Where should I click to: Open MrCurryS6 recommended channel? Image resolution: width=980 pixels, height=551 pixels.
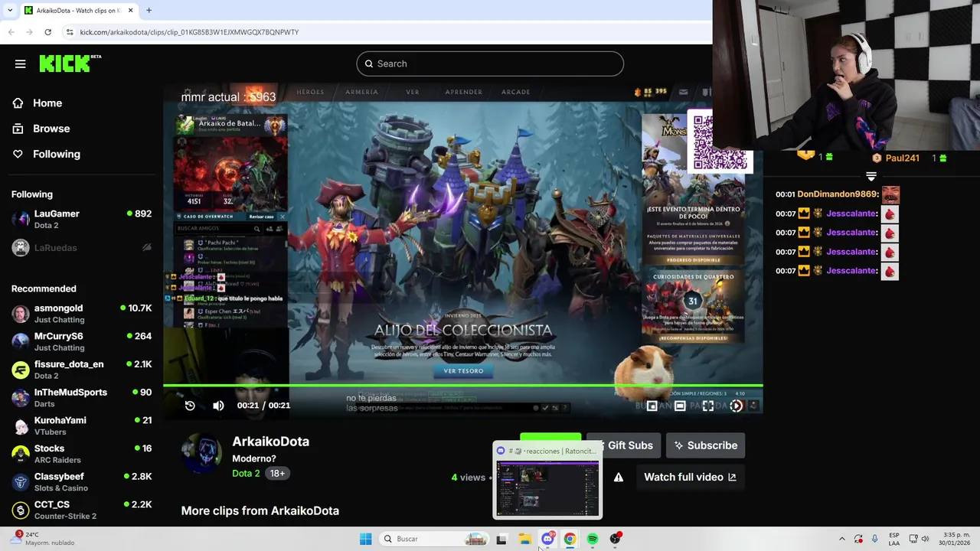pos(81,342)
